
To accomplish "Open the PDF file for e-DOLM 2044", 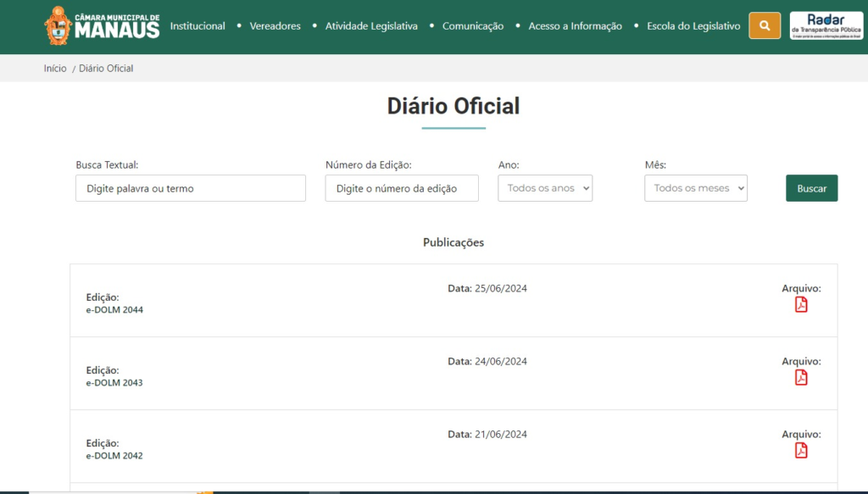I will [801, 305].
